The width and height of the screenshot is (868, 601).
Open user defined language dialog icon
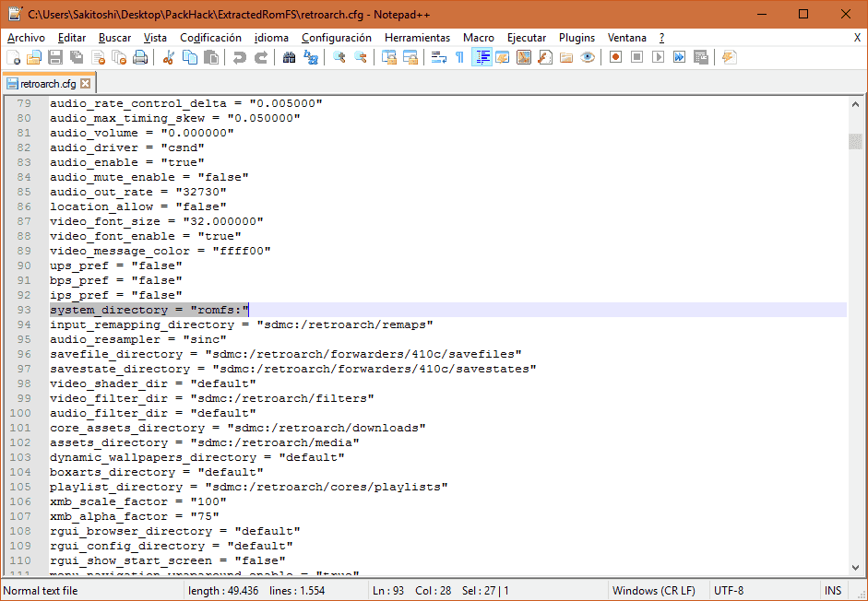503,57
